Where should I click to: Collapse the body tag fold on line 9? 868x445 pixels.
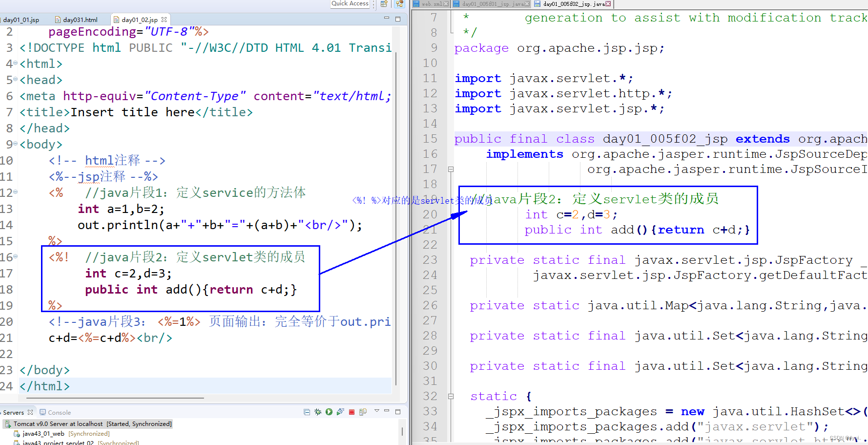[16, 144]
